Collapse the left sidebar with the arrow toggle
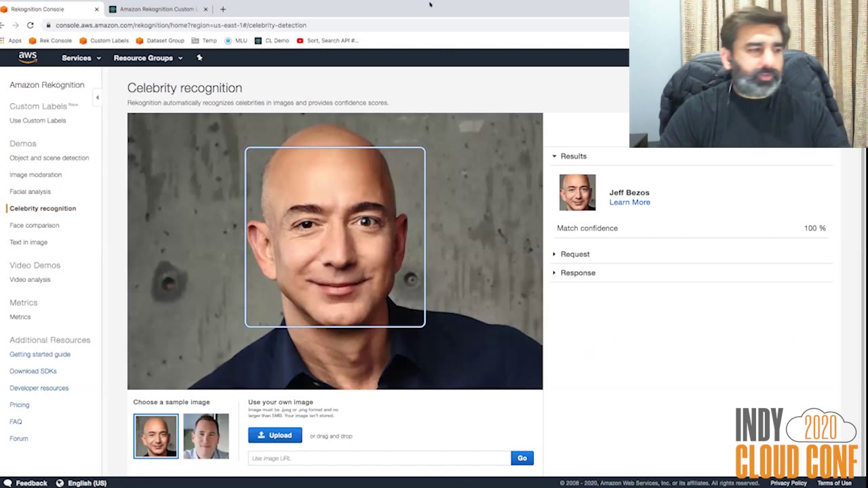The height and width of the screenshot is (488, 868). click(97, 98)
